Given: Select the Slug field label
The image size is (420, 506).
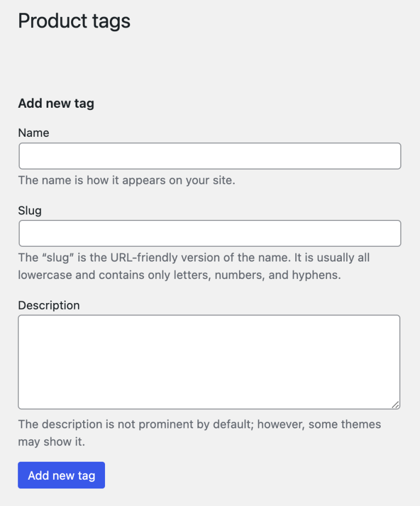Looking at the screenshot, I should pyautogui.click(x=30, y=210).
